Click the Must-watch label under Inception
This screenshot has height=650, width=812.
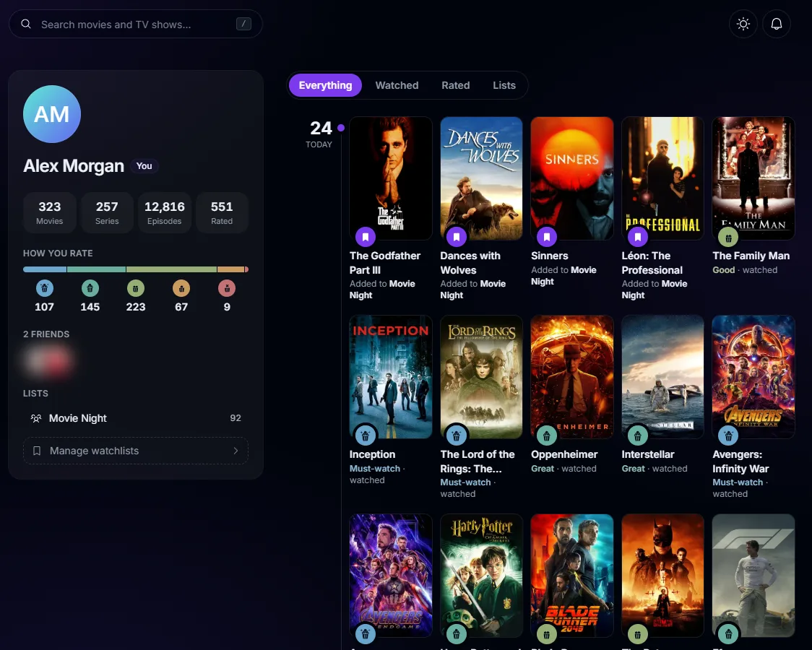point(375,468)
